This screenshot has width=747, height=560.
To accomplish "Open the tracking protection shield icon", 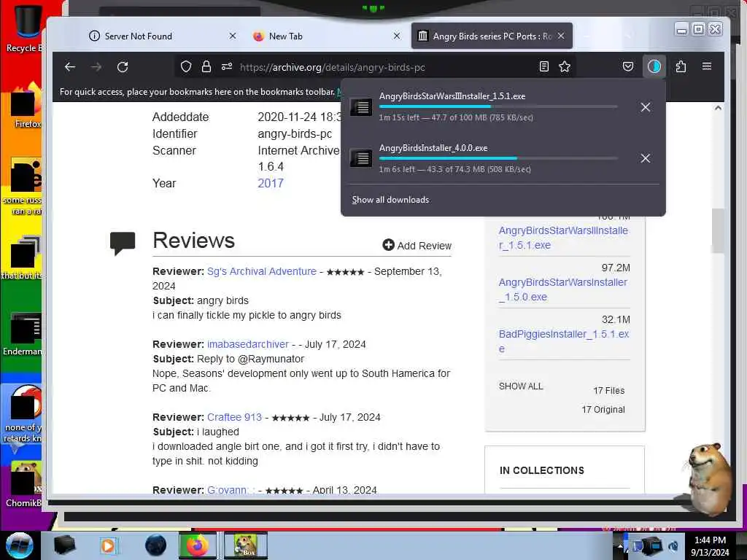I will tap(186, 67).
